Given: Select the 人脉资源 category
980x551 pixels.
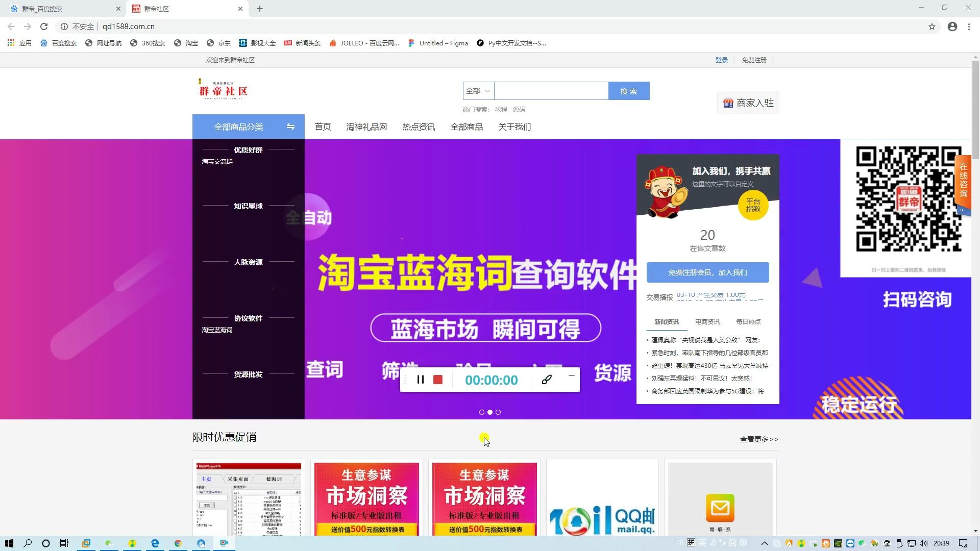Looking at the screenshot, I should click(248, 262).
